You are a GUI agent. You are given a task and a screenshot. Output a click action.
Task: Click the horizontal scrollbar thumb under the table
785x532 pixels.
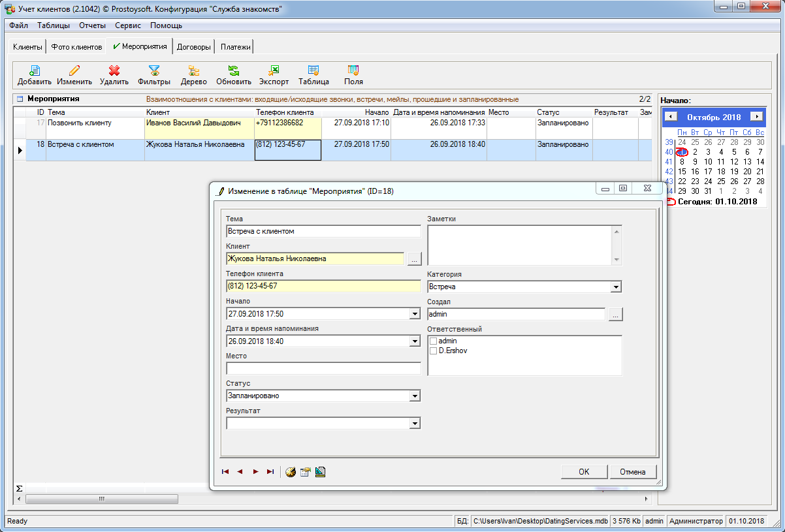pyautogui.click(x=101, y=499)
